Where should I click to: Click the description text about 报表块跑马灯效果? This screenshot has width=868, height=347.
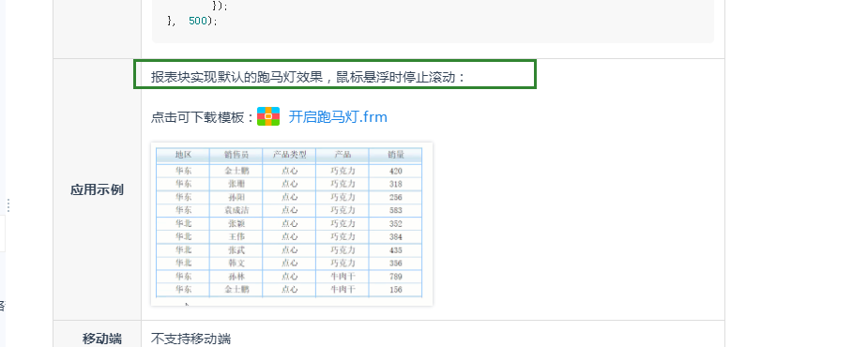click(x=309, y=77)
